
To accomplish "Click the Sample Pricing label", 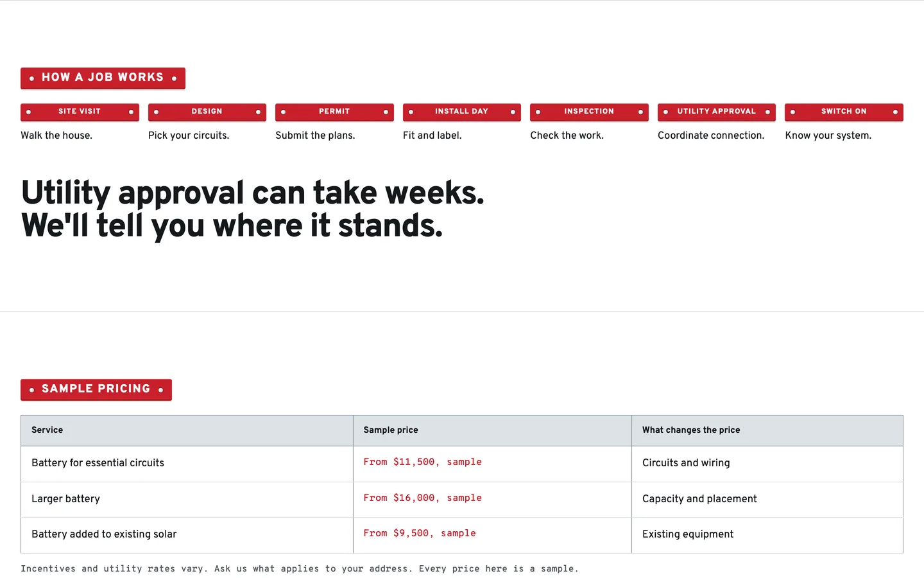I will [x=96, y=389].
